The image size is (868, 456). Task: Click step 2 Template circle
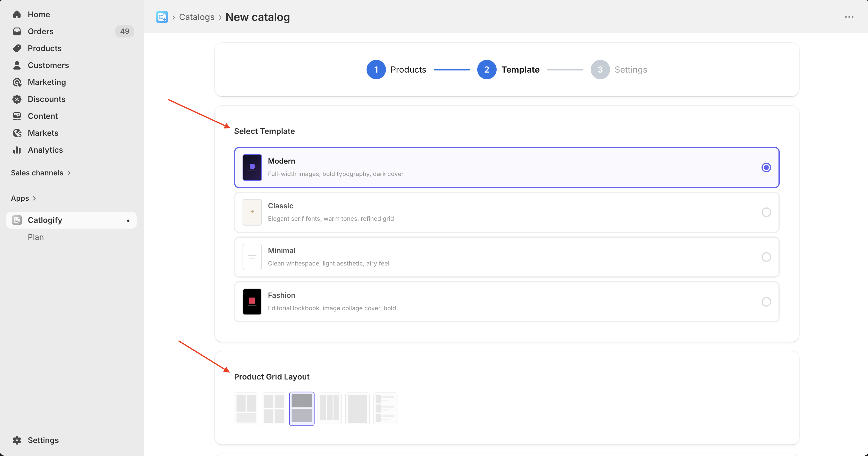(487, 69)
